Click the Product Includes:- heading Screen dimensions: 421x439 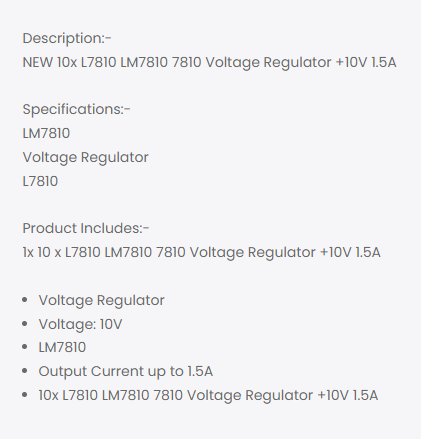[86, 228]
